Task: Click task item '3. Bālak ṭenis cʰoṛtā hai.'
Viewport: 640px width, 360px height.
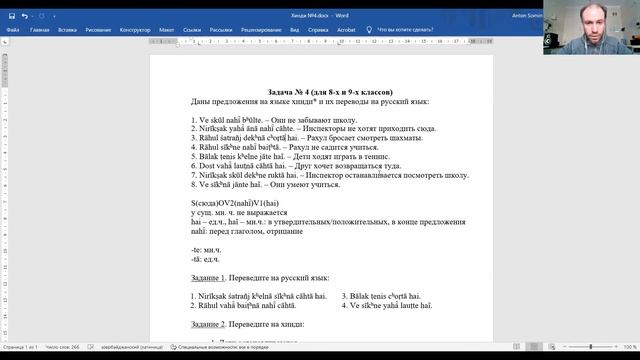Action: (x=381, y=296)
